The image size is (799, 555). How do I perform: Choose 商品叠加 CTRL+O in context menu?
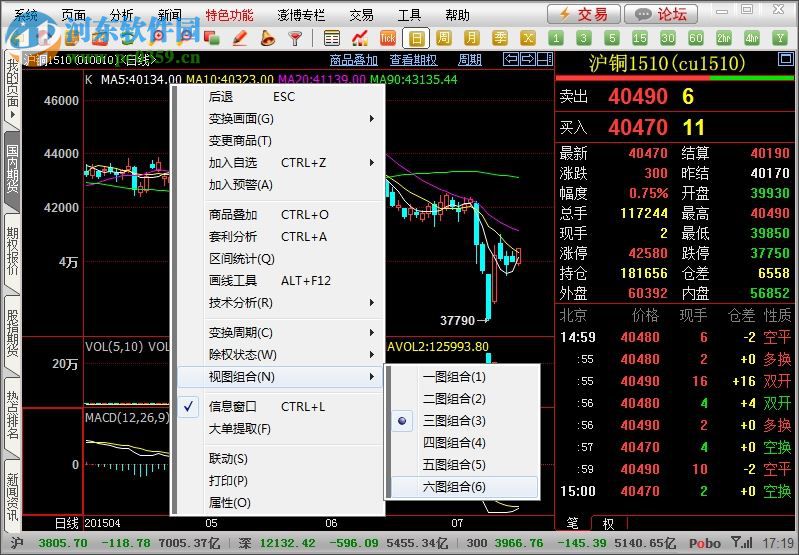(280, 215)
